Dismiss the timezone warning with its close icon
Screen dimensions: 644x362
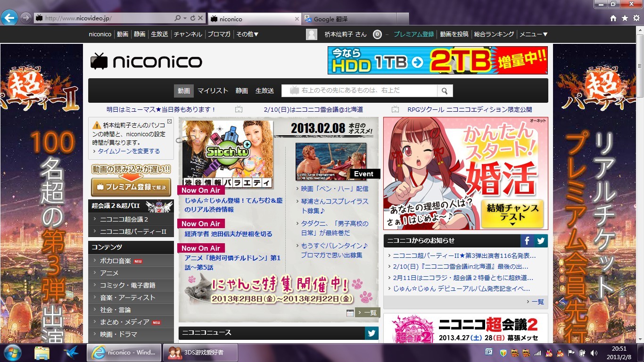(170, 121)
